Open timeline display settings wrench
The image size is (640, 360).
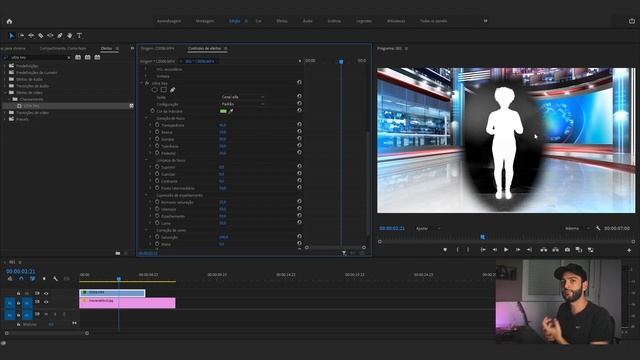click(55, 279)
